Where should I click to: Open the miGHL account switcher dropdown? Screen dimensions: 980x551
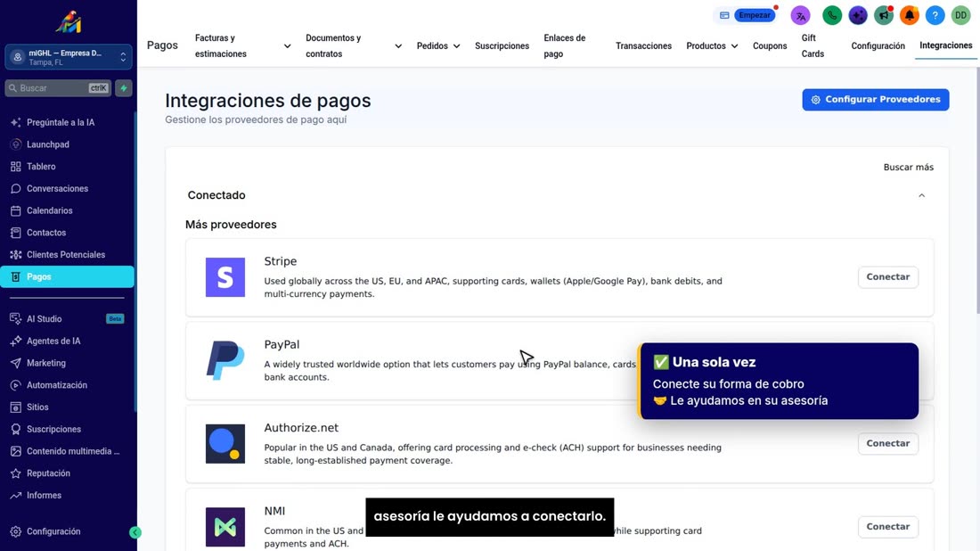[x=68, y=58]
